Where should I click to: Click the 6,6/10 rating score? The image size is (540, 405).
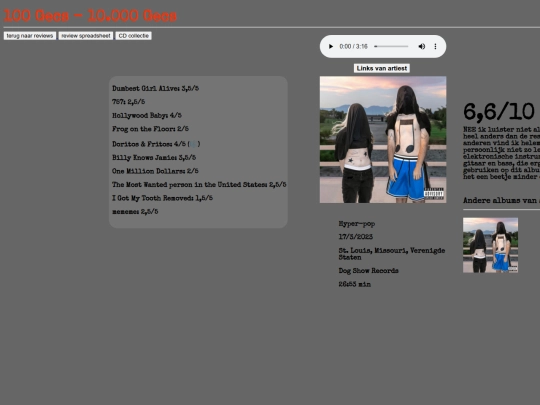coord(499,112)
